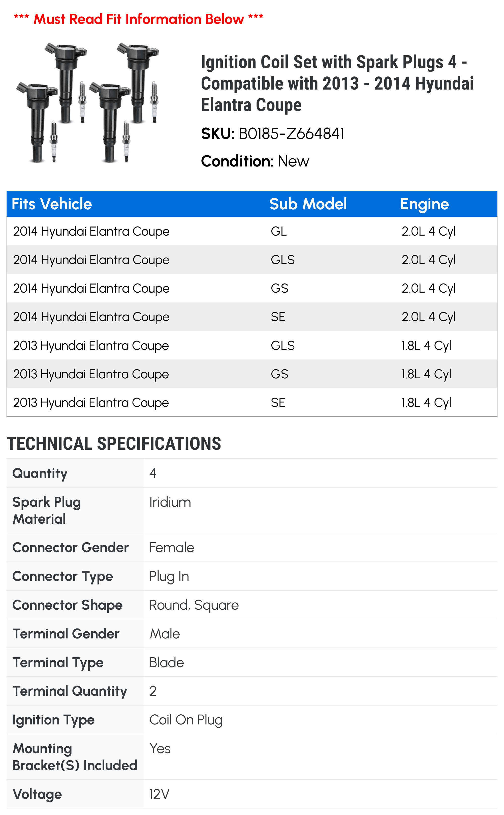Screen dimensions: 504x815
Task: Select the 2014 Elantra Coupe SE row
Action: (252, 317)
